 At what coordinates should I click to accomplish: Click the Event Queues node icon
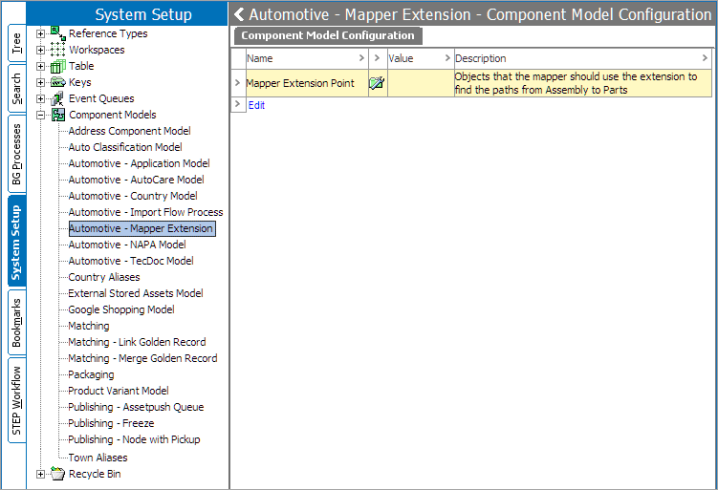[58, 98]
